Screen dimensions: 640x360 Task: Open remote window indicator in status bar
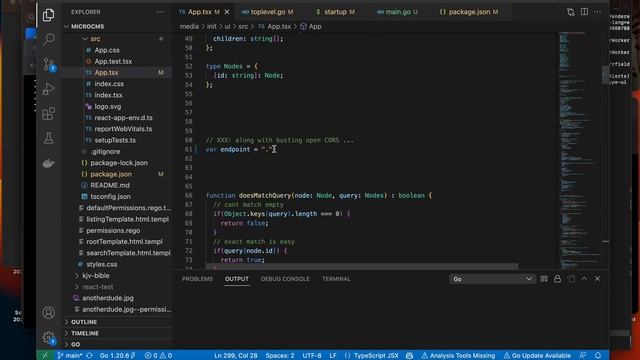click(x=45, y=355)
